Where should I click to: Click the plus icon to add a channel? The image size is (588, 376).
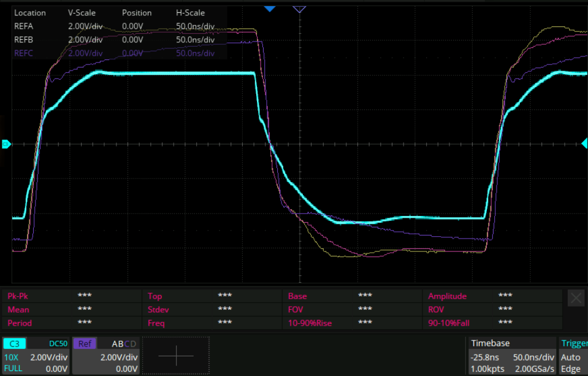point(176,356)
